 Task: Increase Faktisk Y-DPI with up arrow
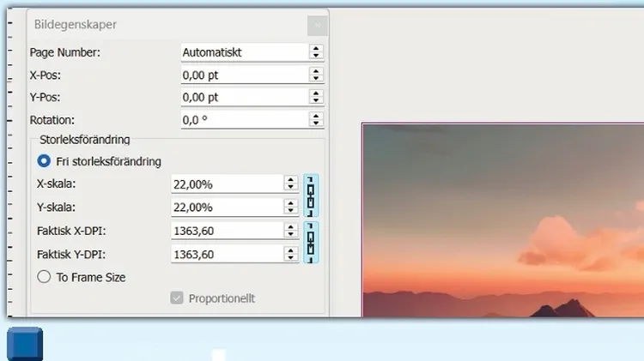(x=291, y=250)
